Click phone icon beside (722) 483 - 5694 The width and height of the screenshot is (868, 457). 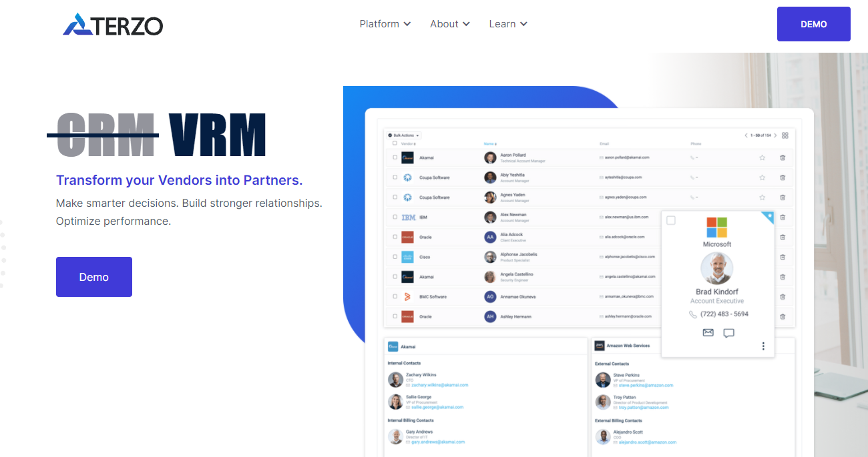click(x=693, y=314)
